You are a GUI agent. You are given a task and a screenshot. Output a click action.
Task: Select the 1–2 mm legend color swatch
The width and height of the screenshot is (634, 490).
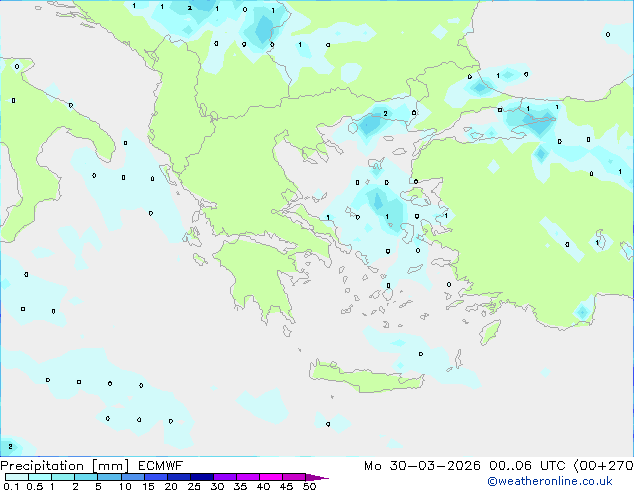tap(63, 477)
